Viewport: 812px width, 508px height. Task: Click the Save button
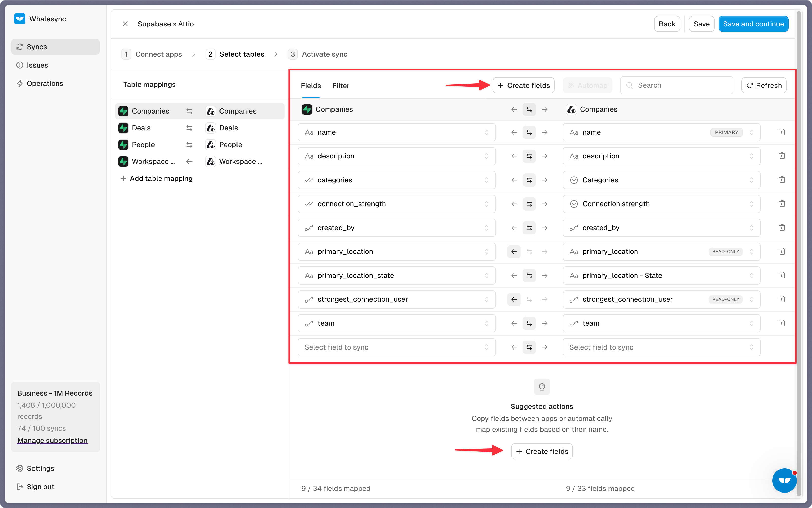tap(701, 24)
